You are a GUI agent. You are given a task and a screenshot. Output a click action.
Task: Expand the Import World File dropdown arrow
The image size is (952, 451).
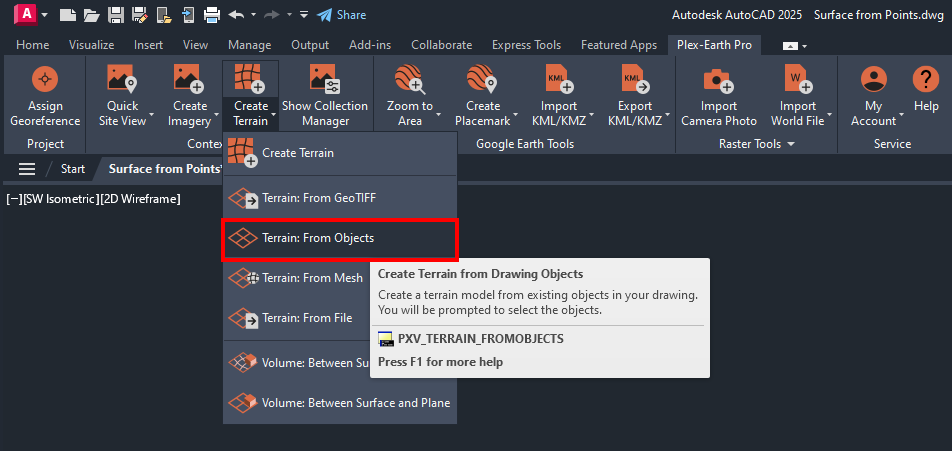pos(830,114)
